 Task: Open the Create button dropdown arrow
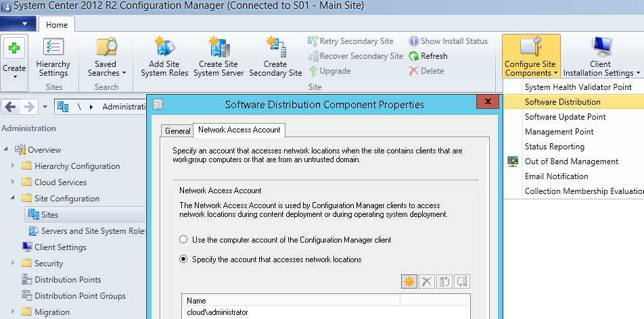click(x=14, y=76)
